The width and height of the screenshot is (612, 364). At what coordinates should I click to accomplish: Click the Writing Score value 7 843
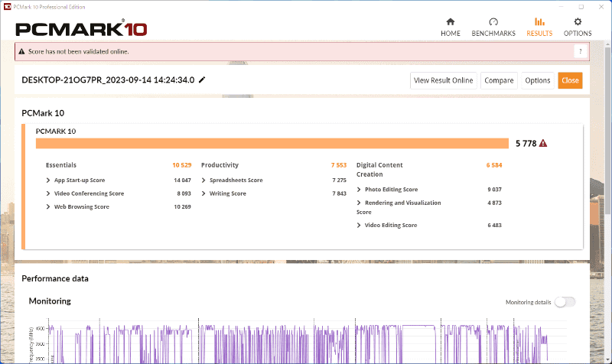(339, 193)
